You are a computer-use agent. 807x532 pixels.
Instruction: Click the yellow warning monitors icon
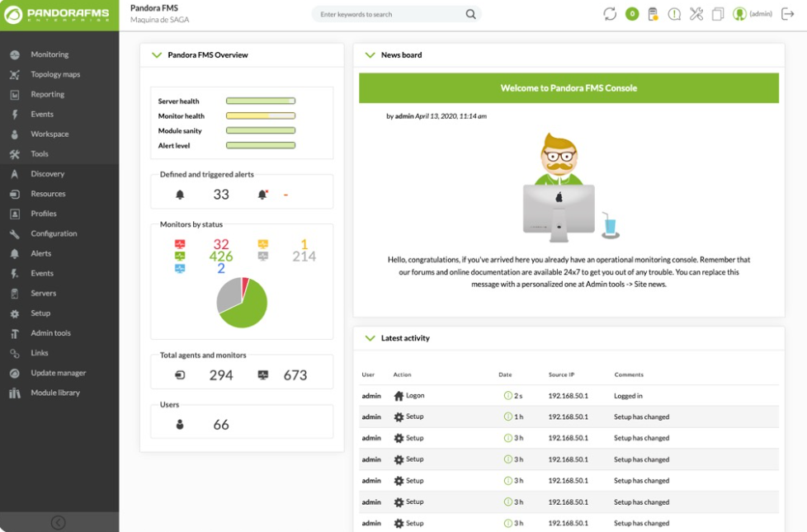[263, 244]
